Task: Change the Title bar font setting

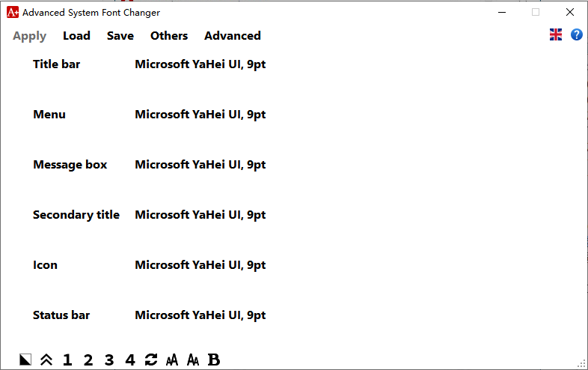Action: (200, 64)
